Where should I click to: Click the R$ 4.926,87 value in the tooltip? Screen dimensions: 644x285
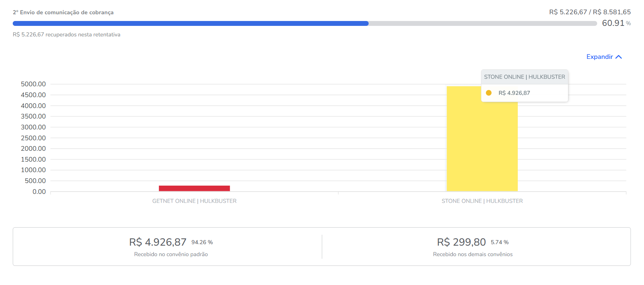click(514, 93)
